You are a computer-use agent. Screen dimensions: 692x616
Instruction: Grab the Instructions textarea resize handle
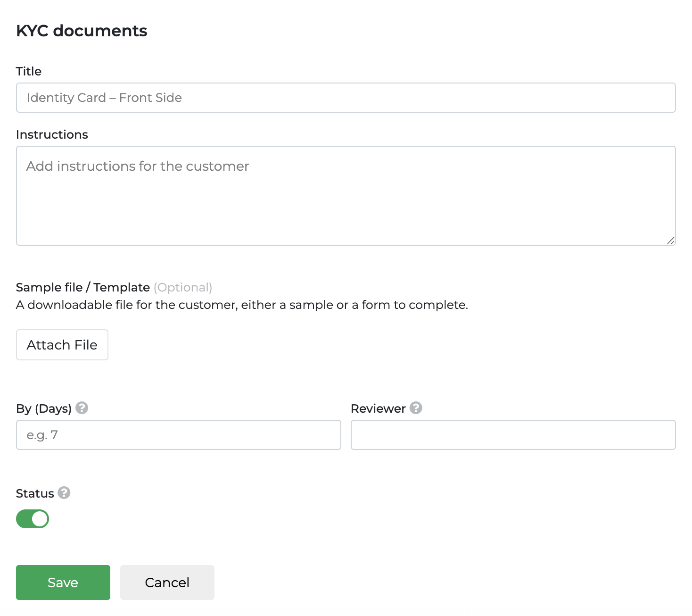tap(670, 240)
